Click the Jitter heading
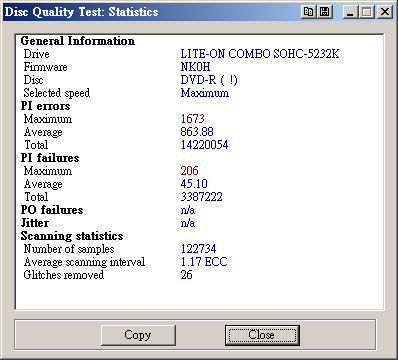This screenshot has height=360, width=398. [x=35, y=223]
